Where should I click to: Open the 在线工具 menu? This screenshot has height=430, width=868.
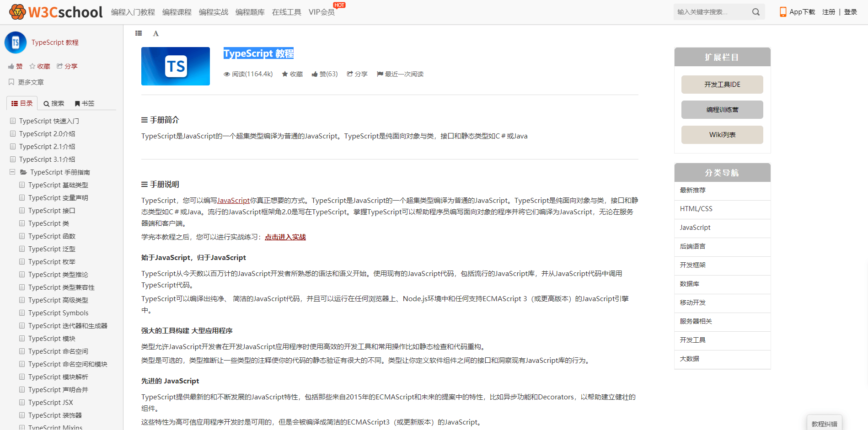tap(287, 12)
